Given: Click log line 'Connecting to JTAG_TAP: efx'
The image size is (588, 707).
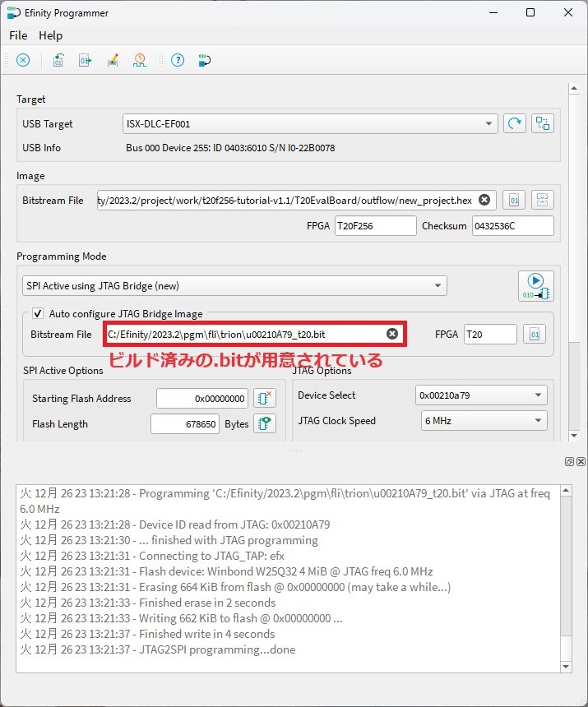Looking at the screenshot, I should point(152,556).
